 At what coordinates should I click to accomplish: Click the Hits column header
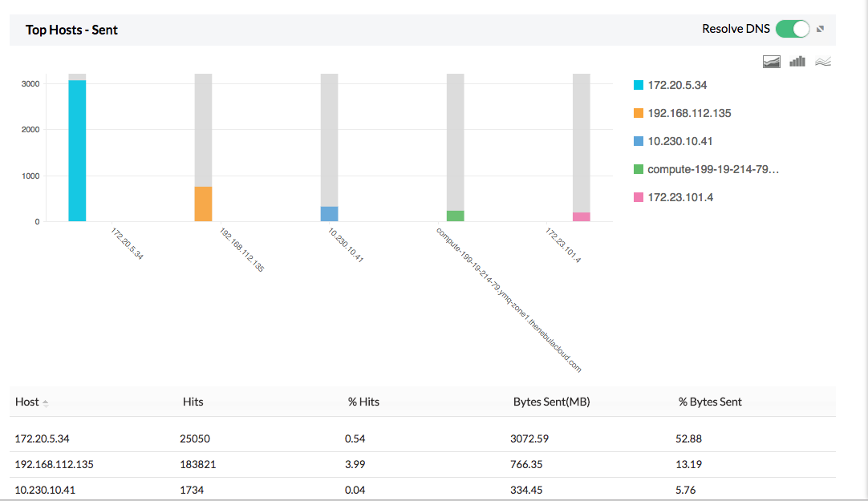[x=193, y=402]
